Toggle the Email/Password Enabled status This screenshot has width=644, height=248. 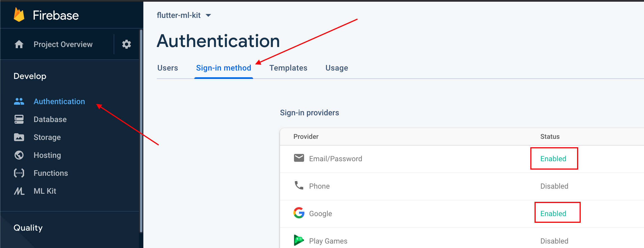553,158
